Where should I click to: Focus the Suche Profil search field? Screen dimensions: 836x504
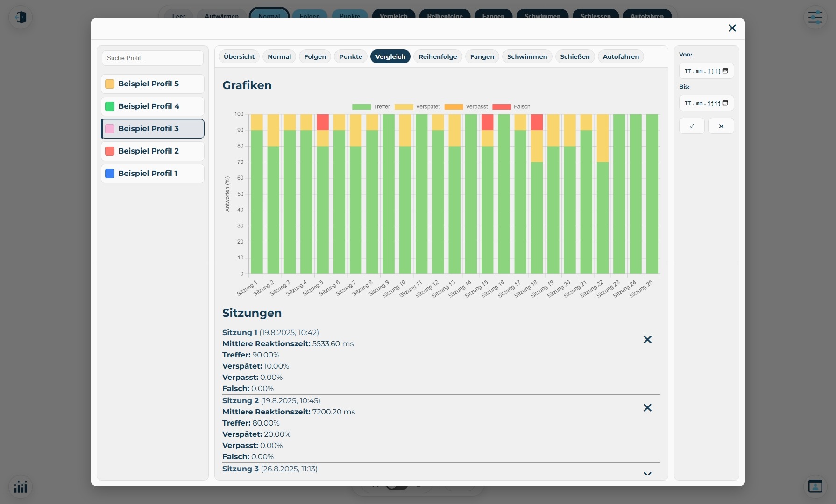pyautogui.click(x=153, y=58)
